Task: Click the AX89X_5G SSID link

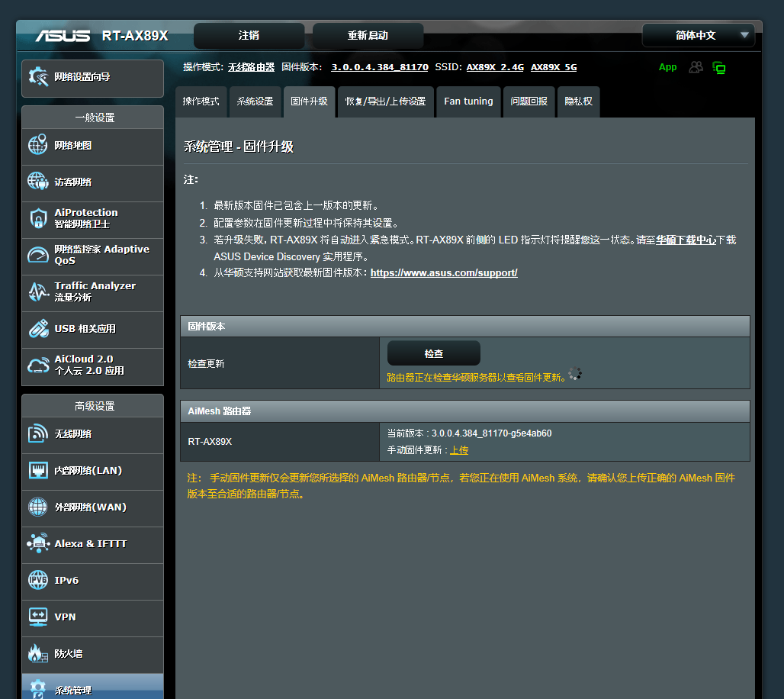Action: tap(554, 67)
